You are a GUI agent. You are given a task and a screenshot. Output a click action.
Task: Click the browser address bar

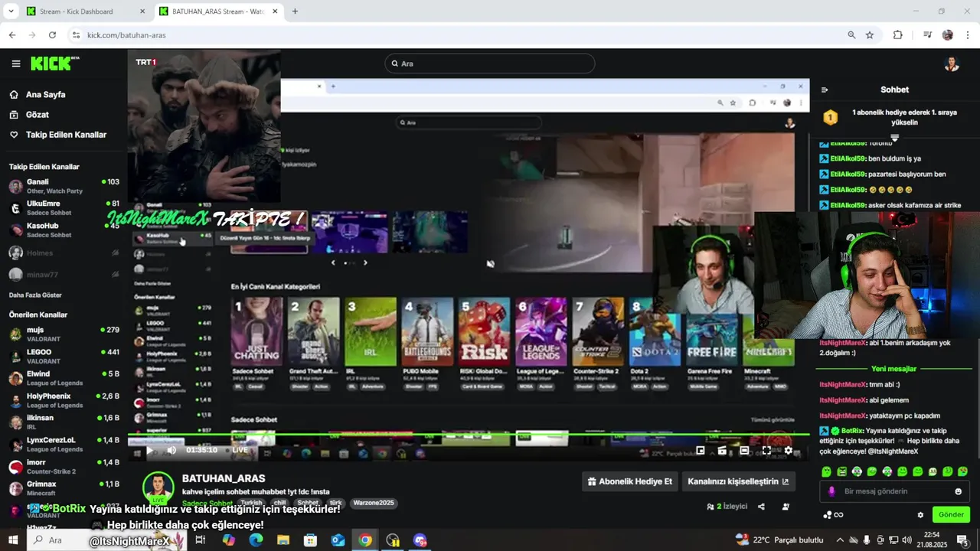coord(458,35)
